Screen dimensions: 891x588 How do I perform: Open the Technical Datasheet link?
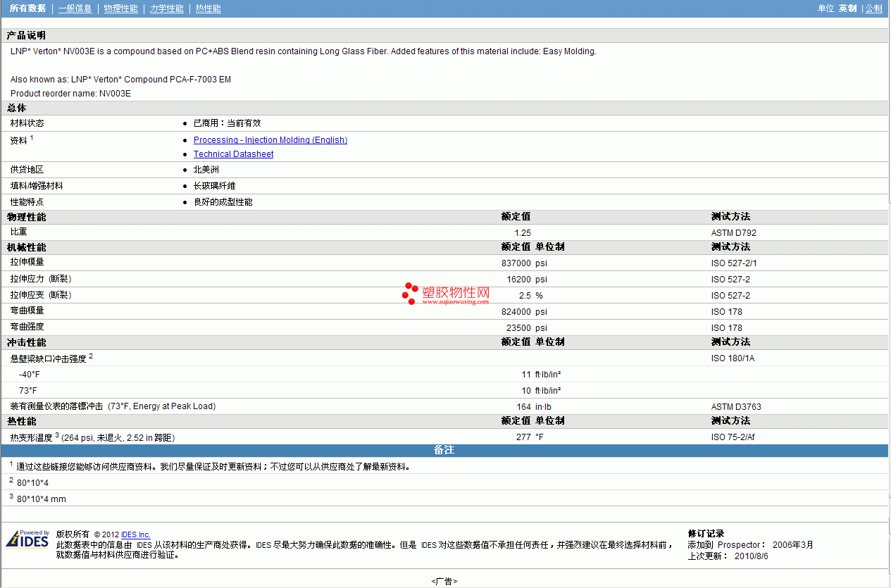point(234,154)
